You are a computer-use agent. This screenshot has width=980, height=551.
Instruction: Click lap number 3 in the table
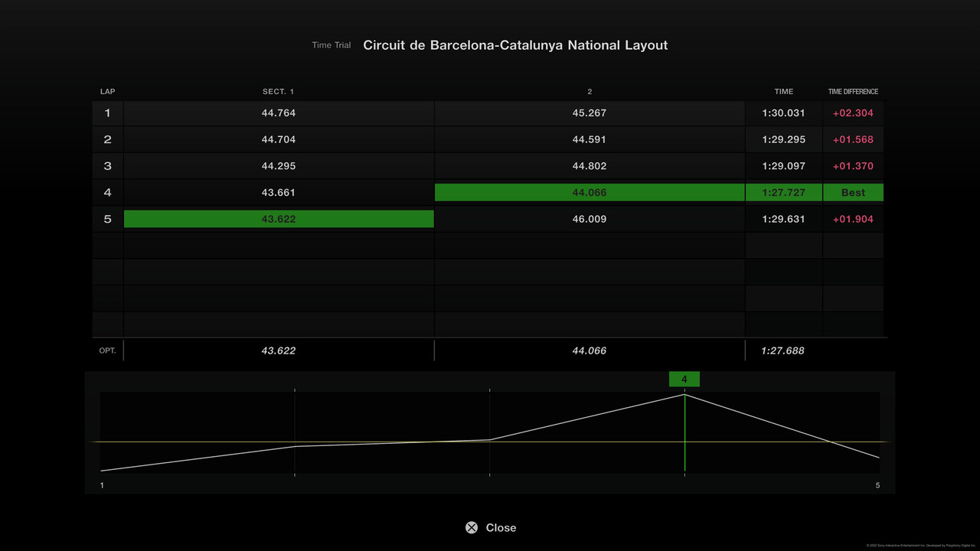[107, 166]
